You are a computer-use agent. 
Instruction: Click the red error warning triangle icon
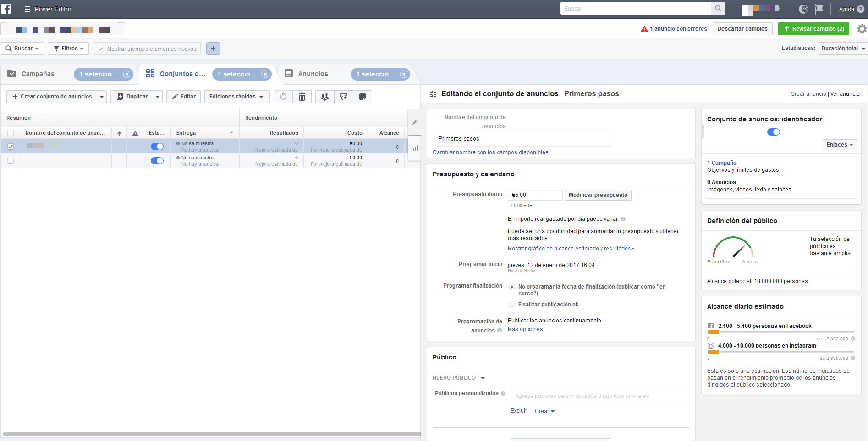point(644,29)
